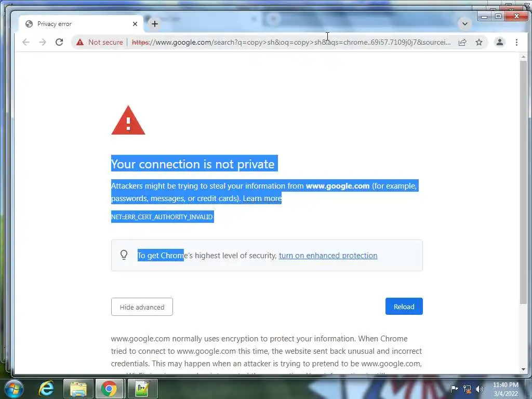Click the blue Reload button
The width and height of the screenshot is (532, 399).
click(404, 307)
